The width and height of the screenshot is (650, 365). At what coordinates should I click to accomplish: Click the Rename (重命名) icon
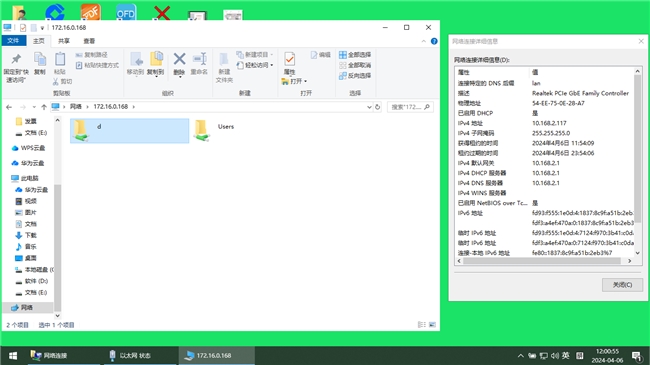199,59
